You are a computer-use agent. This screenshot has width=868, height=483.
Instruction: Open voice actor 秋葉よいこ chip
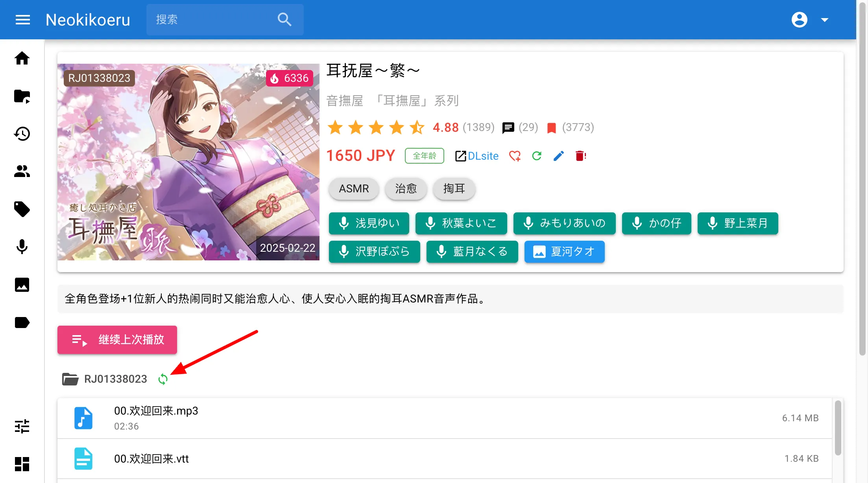click(461, 223)
